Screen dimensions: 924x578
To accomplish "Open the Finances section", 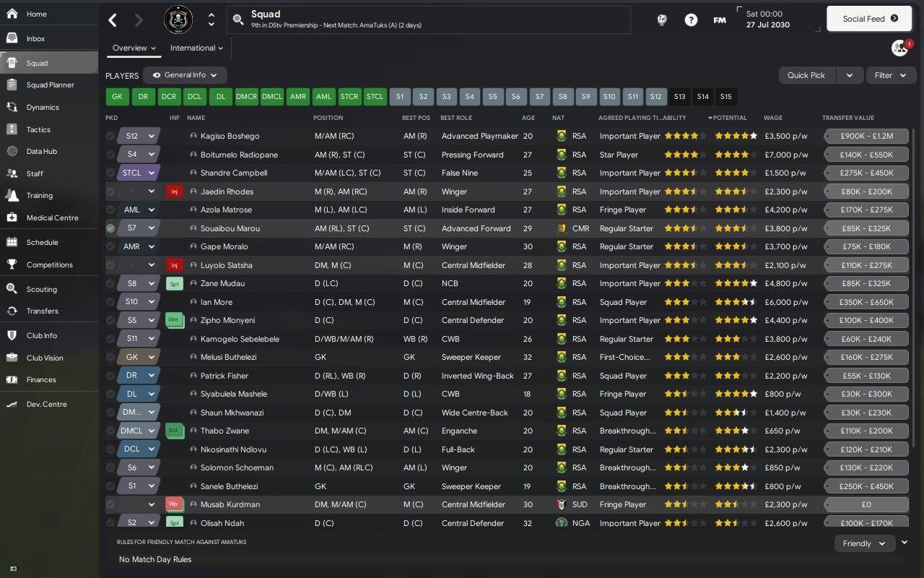I will tap(49, 379).
